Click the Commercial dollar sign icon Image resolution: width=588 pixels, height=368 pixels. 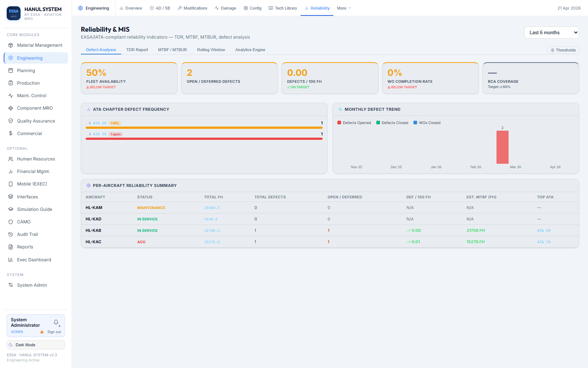click(11, 134)
